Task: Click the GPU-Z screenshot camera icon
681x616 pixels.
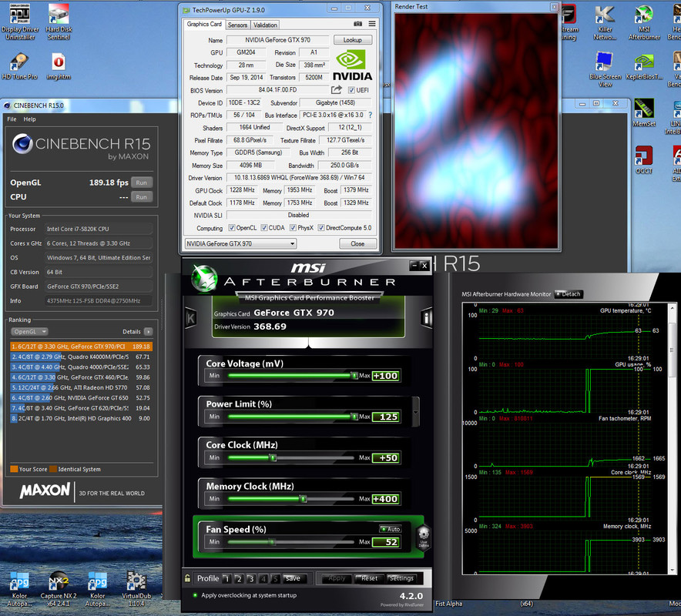Action: [x=358, y=24]
